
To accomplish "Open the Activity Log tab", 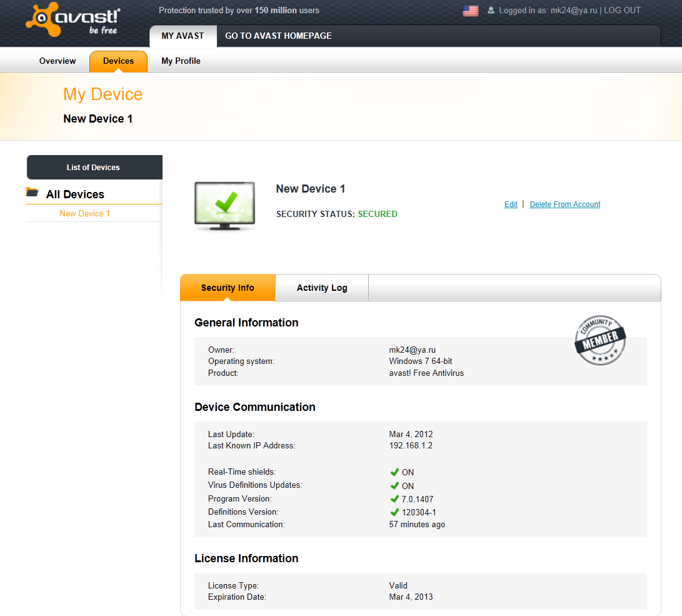I will point(322,288).
